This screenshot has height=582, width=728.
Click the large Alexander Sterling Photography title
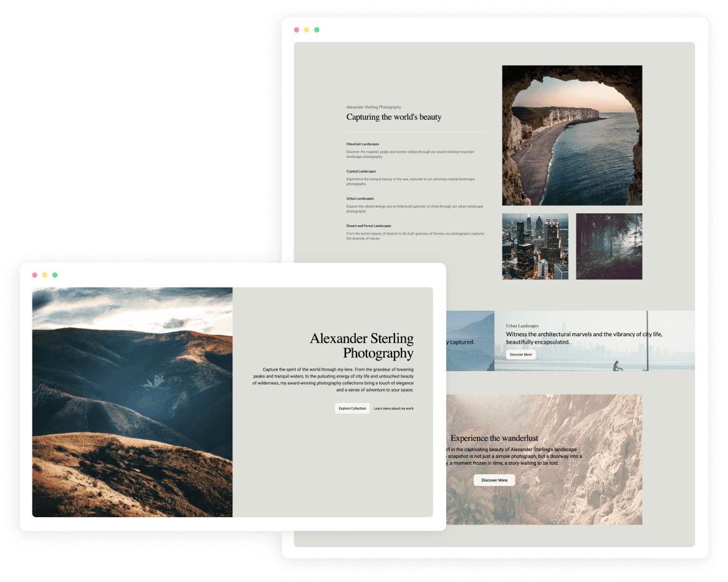tap(362, 346)
